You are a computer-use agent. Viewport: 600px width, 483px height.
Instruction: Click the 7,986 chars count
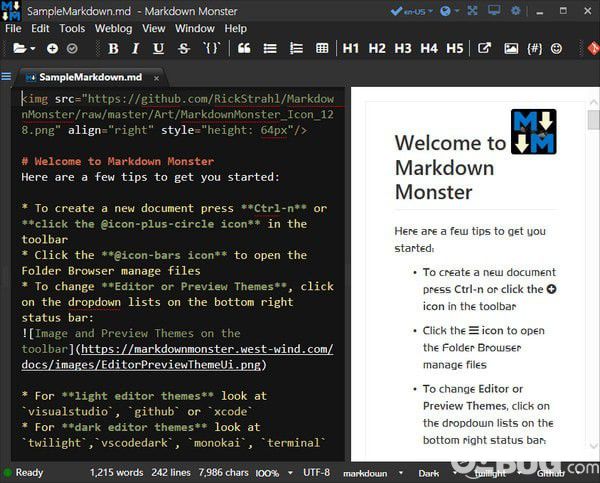[x=223, y=473]
